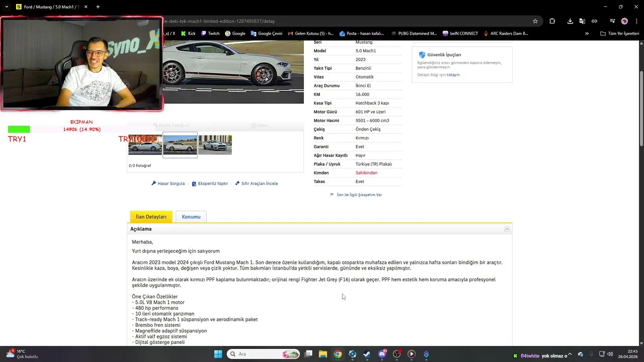
Task: Switch to the İlan Detayları tab
Action: 151,217
